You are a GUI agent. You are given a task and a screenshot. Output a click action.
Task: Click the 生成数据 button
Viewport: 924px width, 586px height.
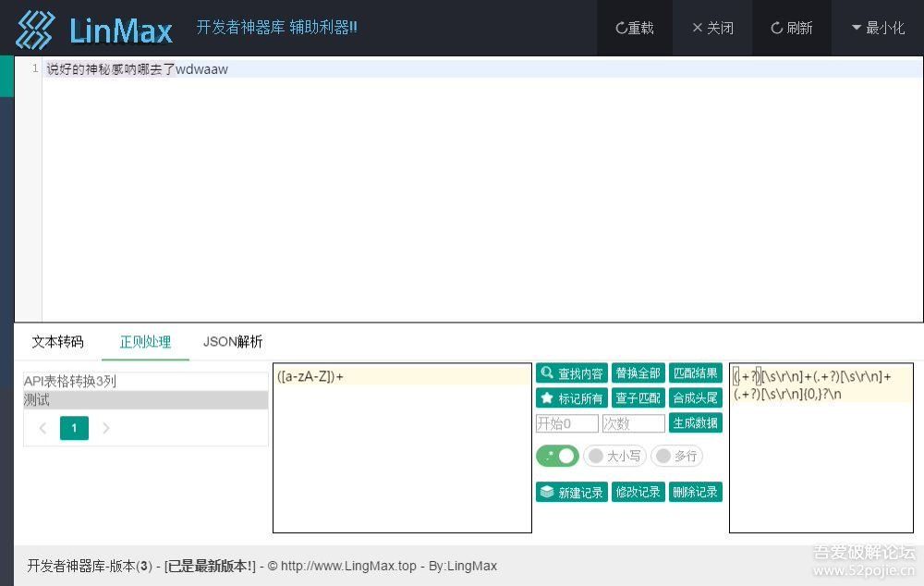(696, 423)
